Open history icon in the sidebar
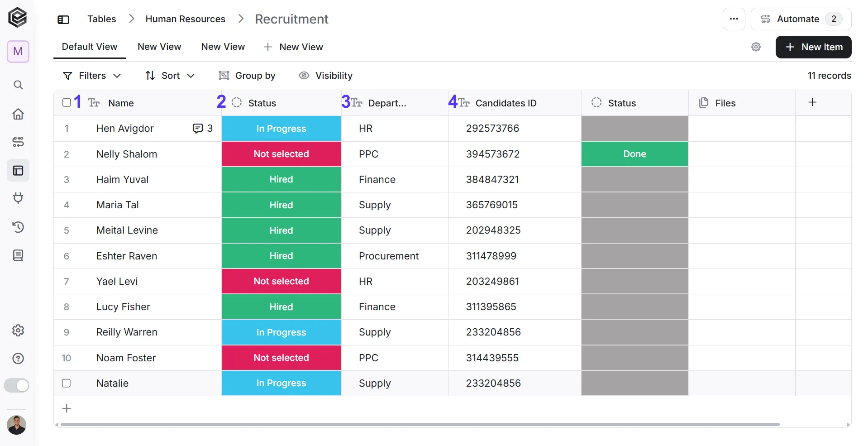Image resolution: width=868 pixels, height=446 pixels. (18, 227)
